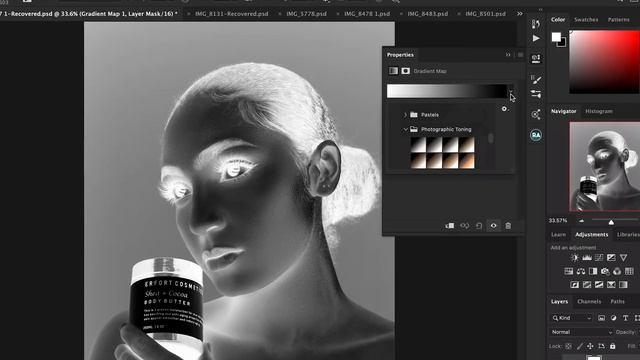Image resolution: width=640 pixels, height=360 pixels.
Task: Add a Color Balance adjustment
Action: point(581,271)
